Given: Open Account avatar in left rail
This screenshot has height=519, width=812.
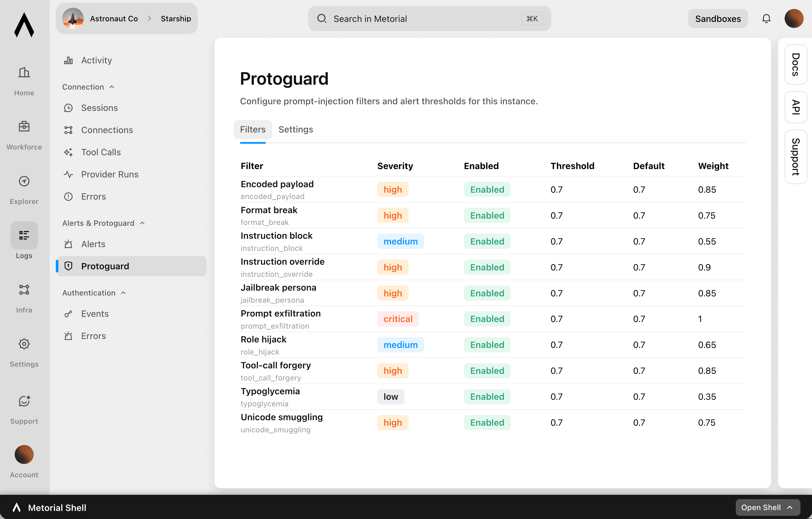Looking at the screenshot, I should coord(24,454).
